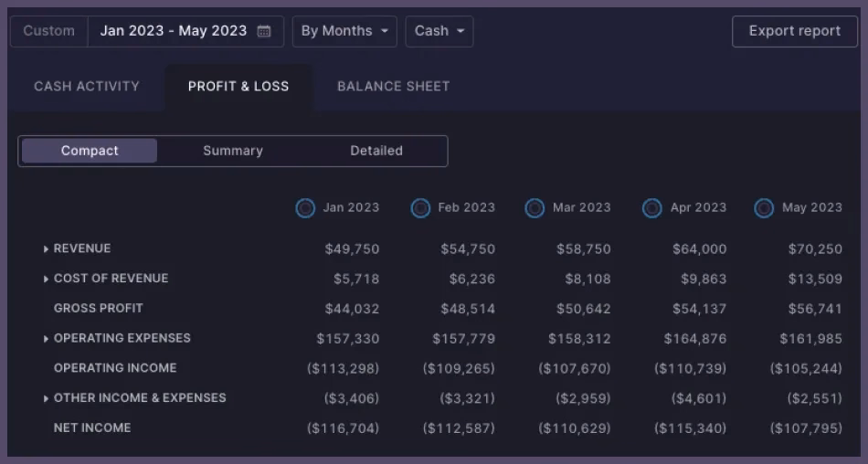Open the Cash Activity tab
The height and width of the screenshot is (464, 868).
coord(87,87)
